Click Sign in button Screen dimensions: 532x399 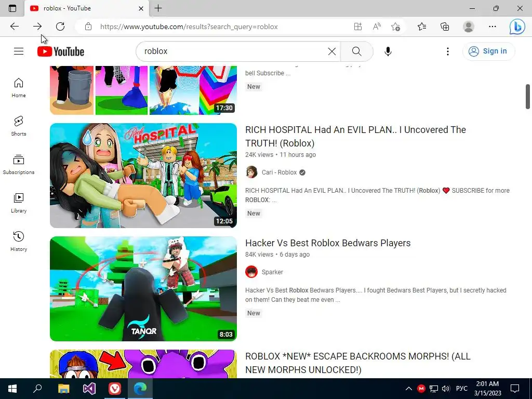pyautogui.click(x=488, y=51)
